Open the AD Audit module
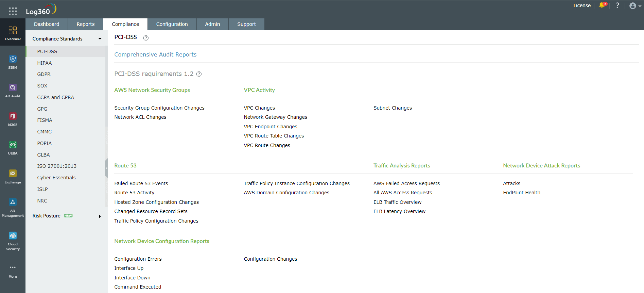The image size is (644, 293). pos(13,91)
